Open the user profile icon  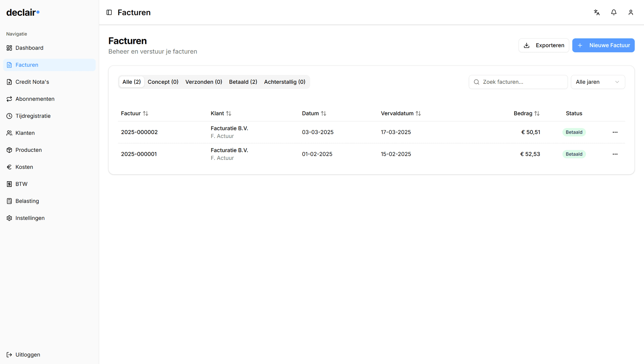click(631, 12)
